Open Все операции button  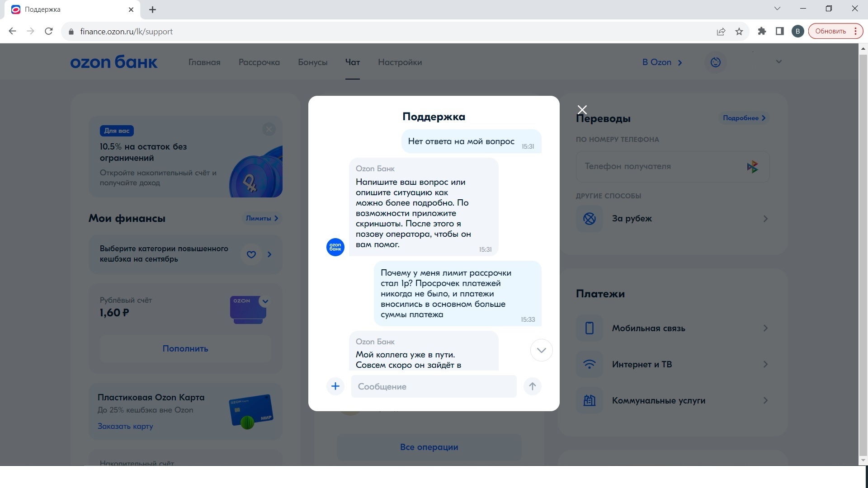[x=429, y=447]
